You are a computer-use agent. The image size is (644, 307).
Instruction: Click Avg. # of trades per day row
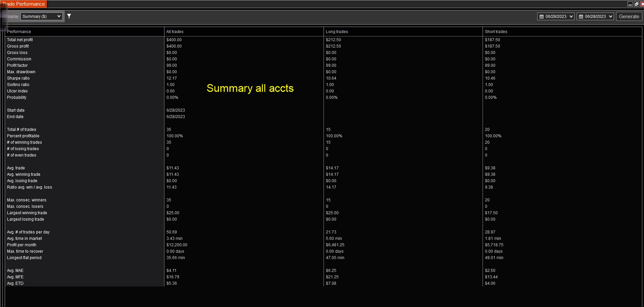(28, 232)
